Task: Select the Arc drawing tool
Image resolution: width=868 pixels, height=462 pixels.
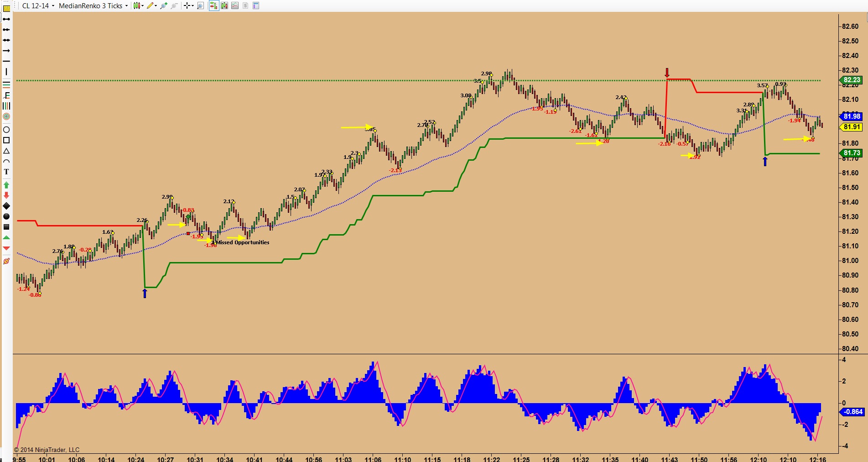Action: (x=6, y=161)
